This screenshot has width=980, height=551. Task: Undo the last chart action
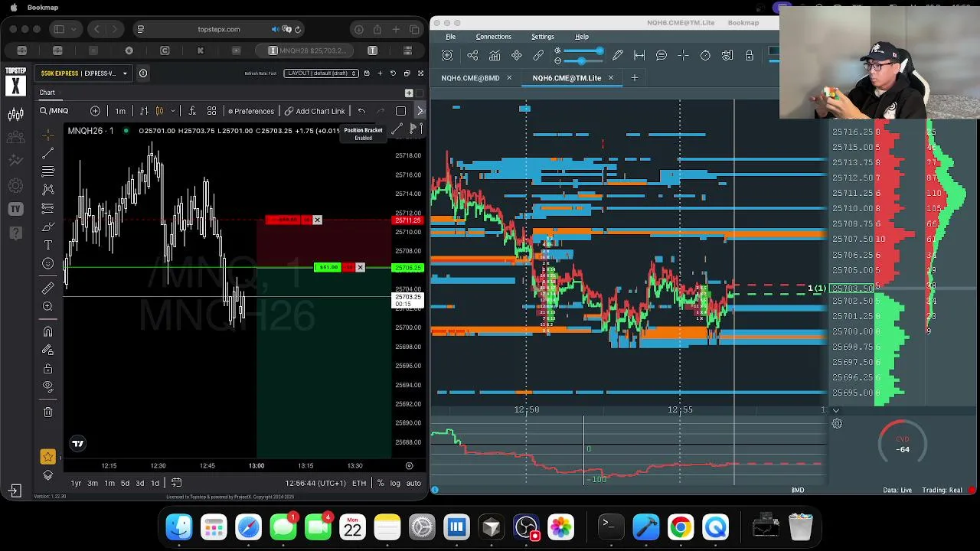coord(361,111)
